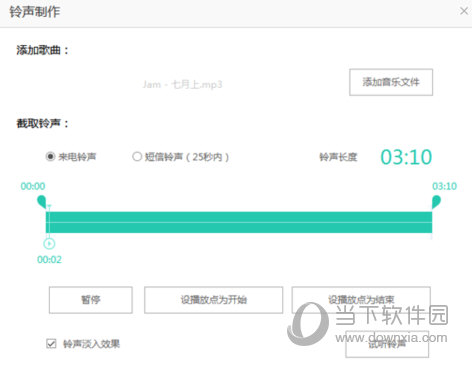This screenshot has height=367, width=472.
Task: Close the 铃声制作 dialog window
Action: 463,11
